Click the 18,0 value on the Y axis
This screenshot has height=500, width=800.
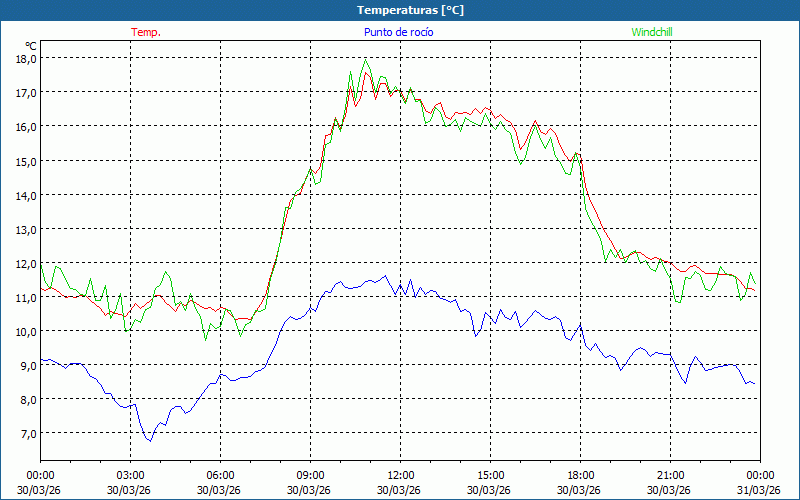coord(26,58)
